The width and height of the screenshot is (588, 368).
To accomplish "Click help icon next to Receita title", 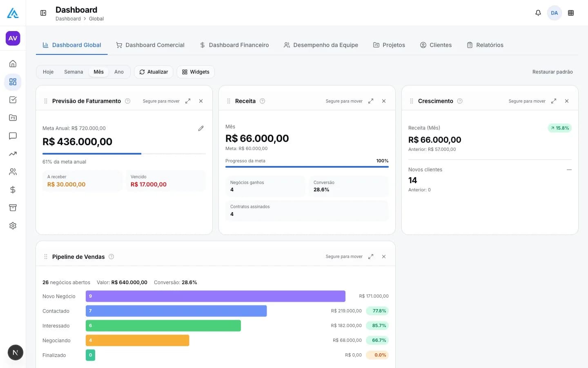I will tap(263, 101).
